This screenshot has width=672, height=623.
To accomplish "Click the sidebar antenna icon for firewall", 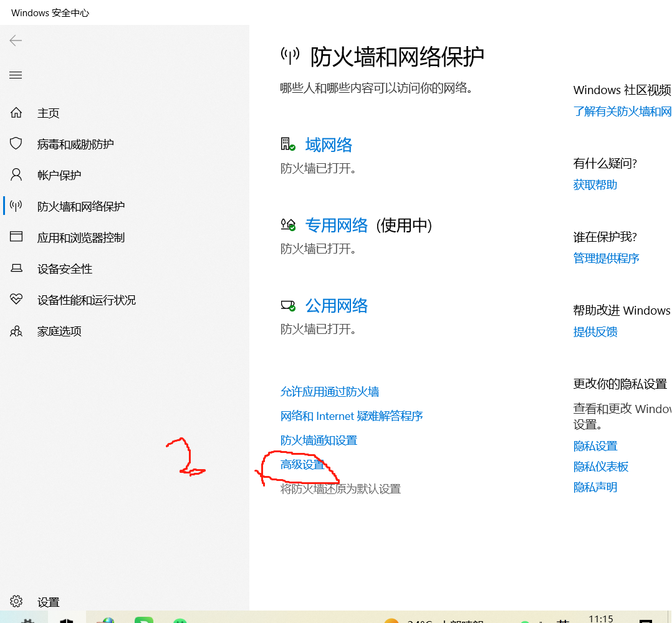I will pos(16,206).
